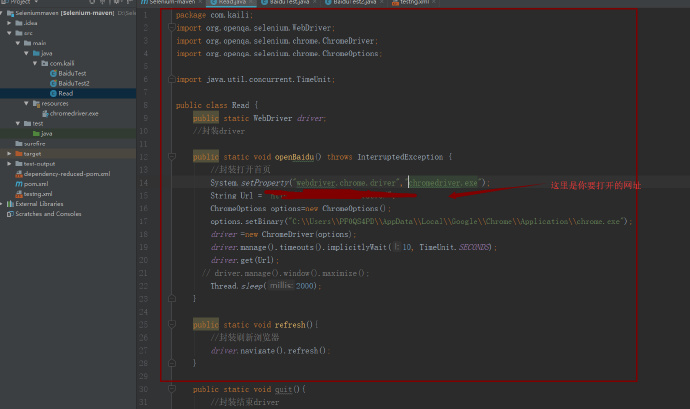Click 'driver.get(Url);' on line 20
Image resolution: width=690 pixels, height=409 pixels.
click(245, 260)
